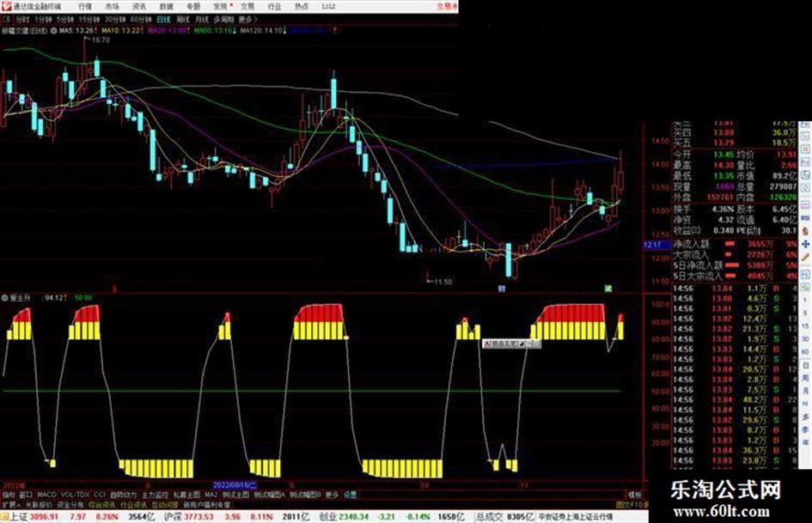Click the 指标 button in indicator bar
The width and height of the screenshot is (812, 523).
[x=9, y=495]
